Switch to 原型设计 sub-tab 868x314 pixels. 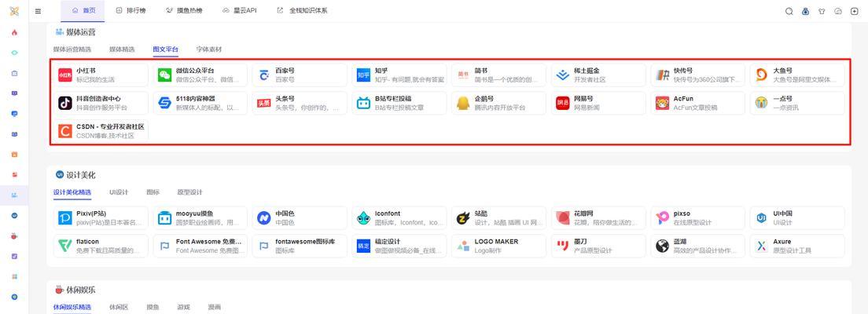190,192
